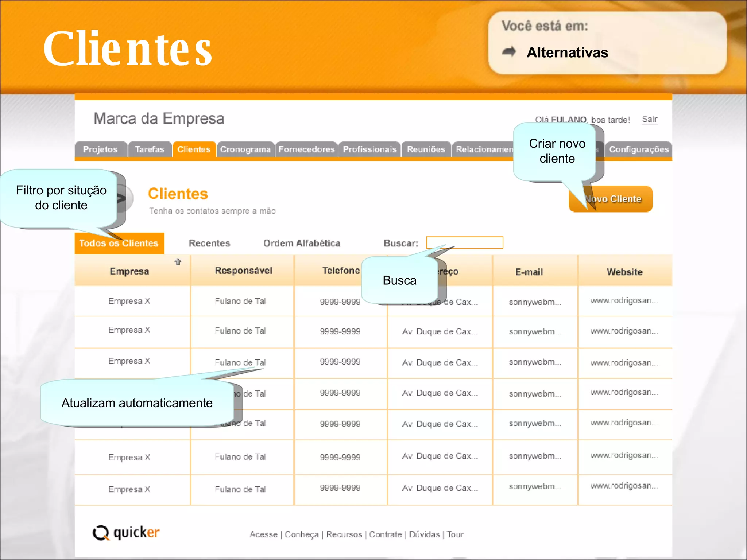Click the Telefone column header
The image size is (747, 560).
click(x=341, y=271)
